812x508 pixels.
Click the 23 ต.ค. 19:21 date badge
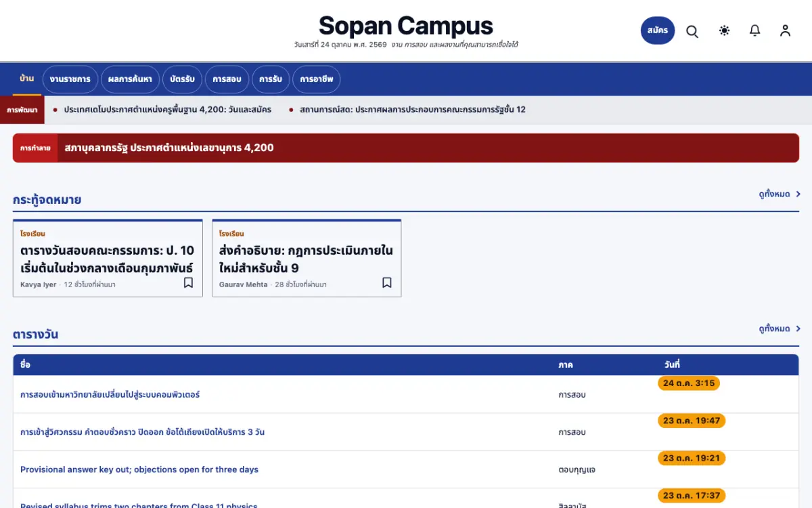(x=692, y=459)
